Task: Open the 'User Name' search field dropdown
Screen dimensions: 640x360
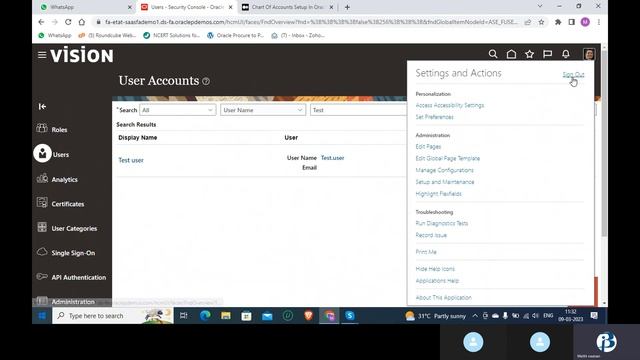Action: 263,110
